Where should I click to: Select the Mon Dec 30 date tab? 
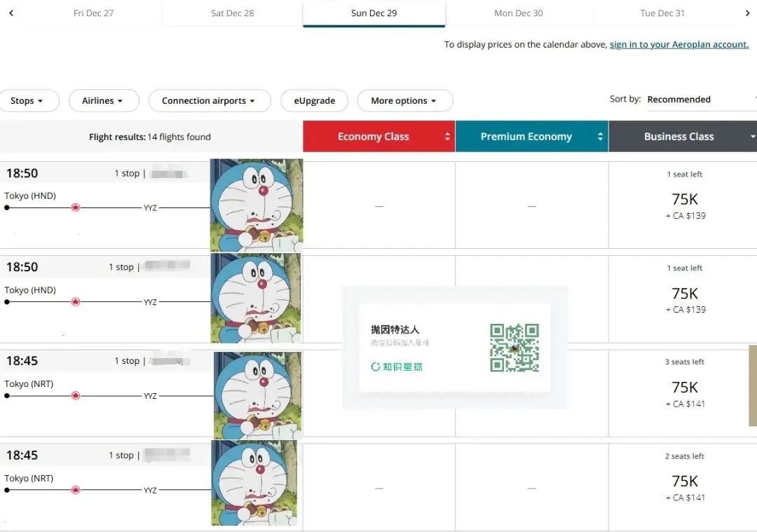pos(518,12)
